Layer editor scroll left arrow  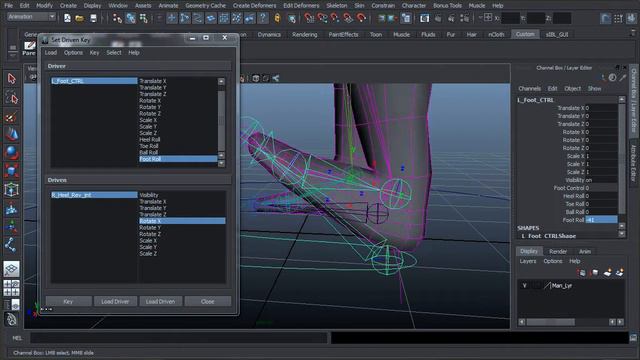click(522, 322)
